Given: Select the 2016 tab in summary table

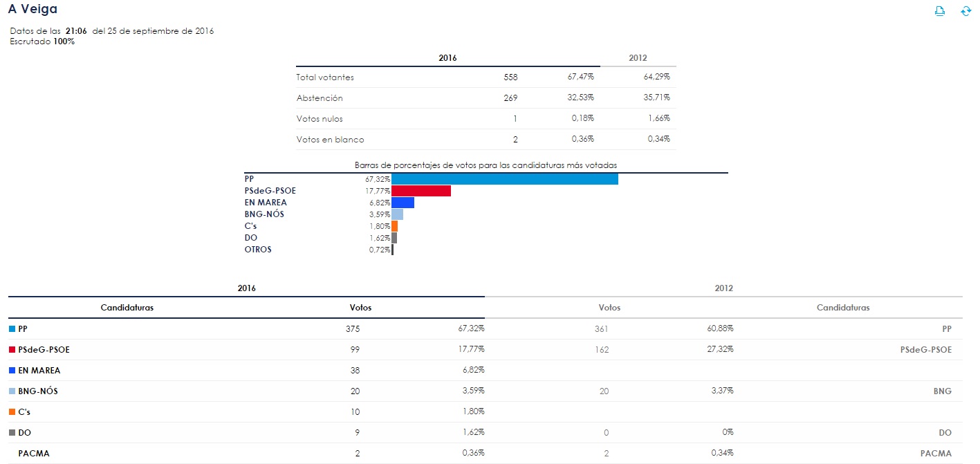Looking at the screenshot, I should (x=447, y=58).
